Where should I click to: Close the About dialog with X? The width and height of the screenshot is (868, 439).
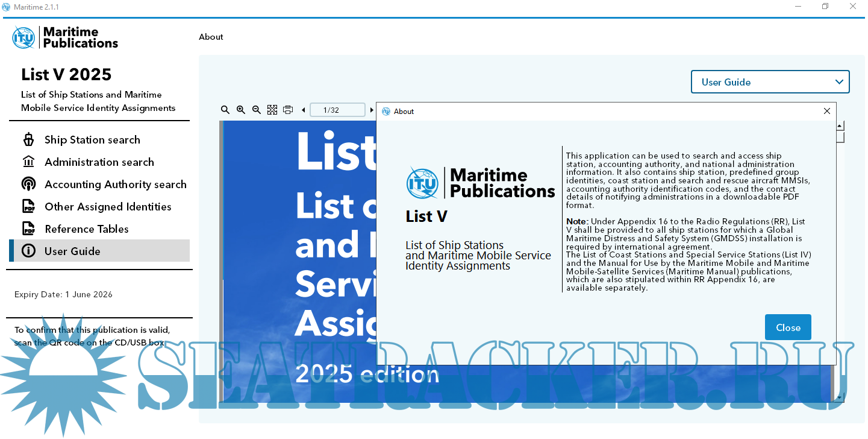tap(827, 111)
